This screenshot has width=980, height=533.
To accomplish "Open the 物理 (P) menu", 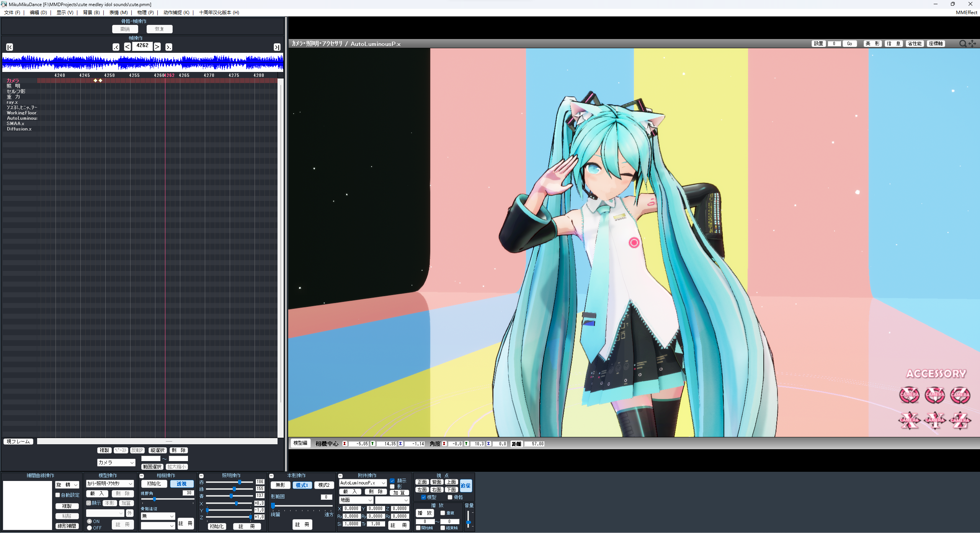I will click(145, 12).
